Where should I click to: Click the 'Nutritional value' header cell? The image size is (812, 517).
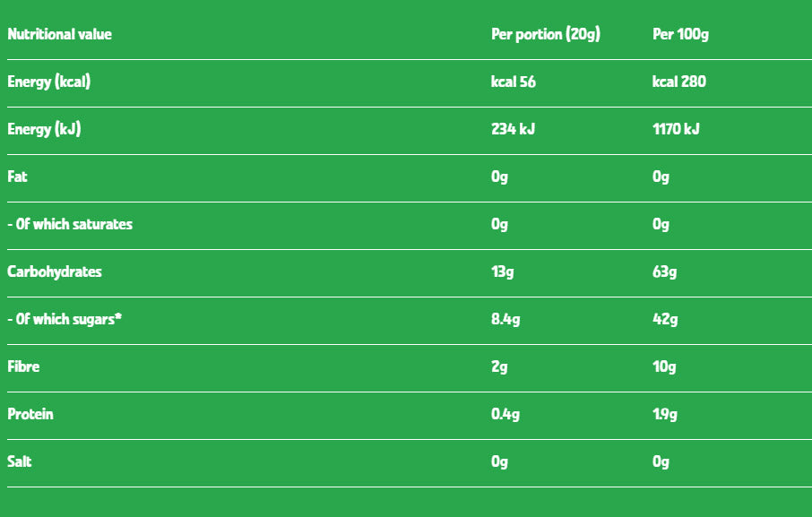[x=59, y=35]
